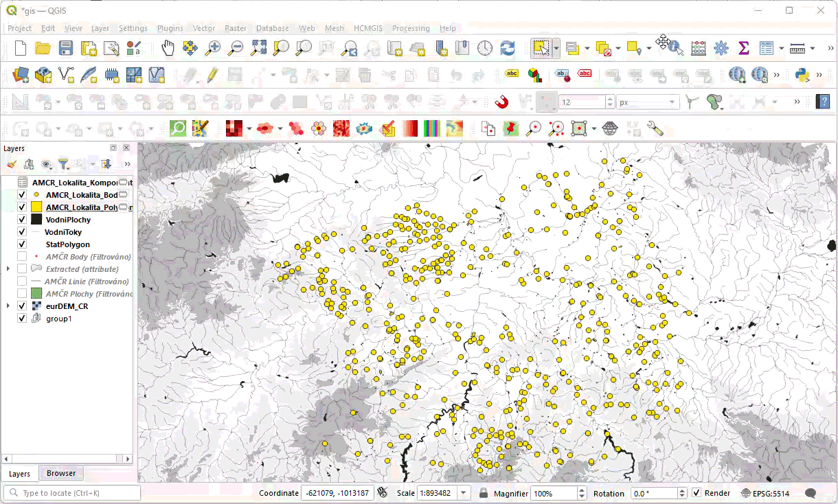This screenshot has width=838, height=504.
Task: Click the Save Project floppy icon
Action: (65, 48)
